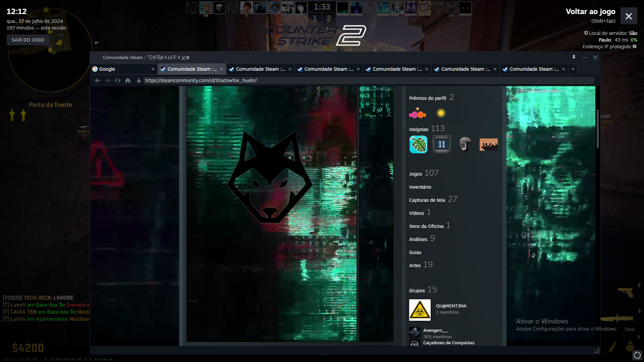
Task: Click the browser back arrow
Action: (98, 80)
